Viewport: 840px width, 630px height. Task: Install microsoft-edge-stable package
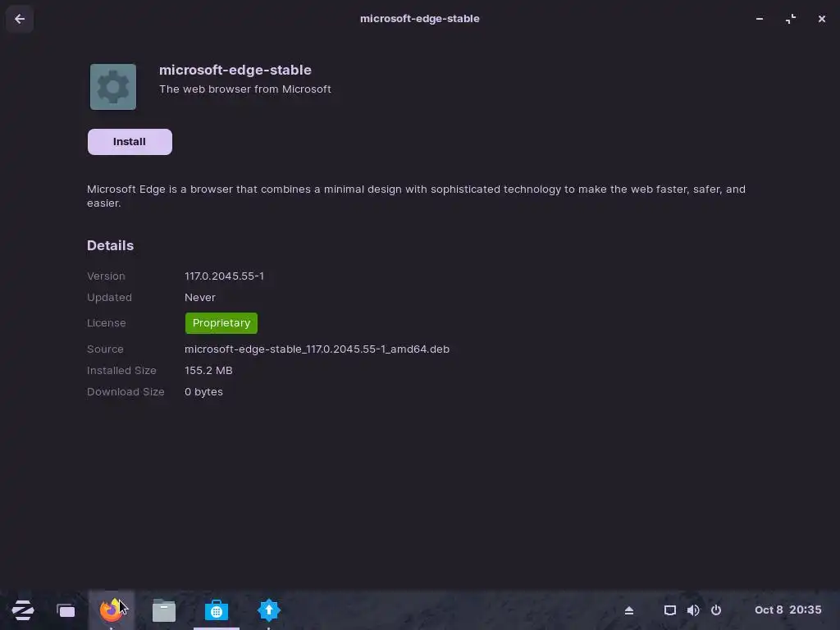pos(130,142)
